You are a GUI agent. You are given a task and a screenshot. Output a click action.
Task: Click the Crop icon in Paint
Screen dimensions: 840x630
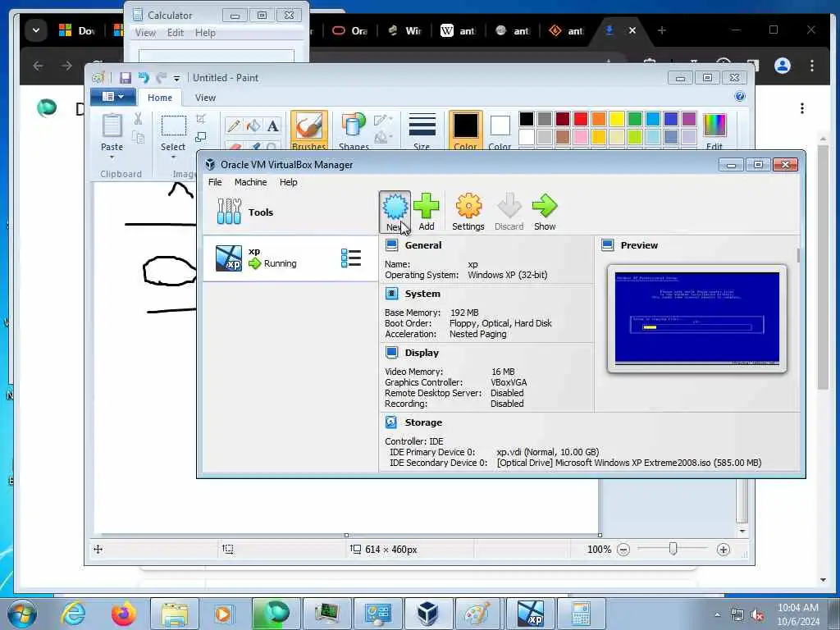pyautogui.click(x=201, y=118)
